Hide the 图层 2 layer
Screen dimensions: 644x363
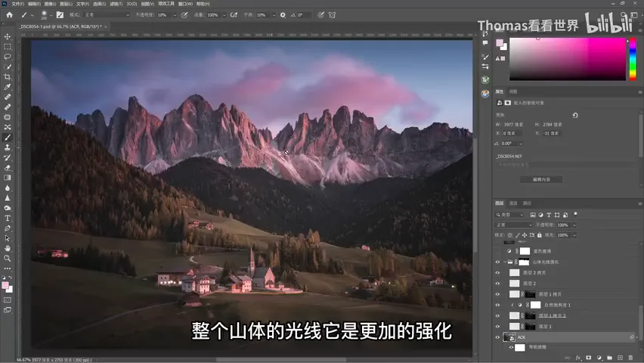tap(497, 284)
